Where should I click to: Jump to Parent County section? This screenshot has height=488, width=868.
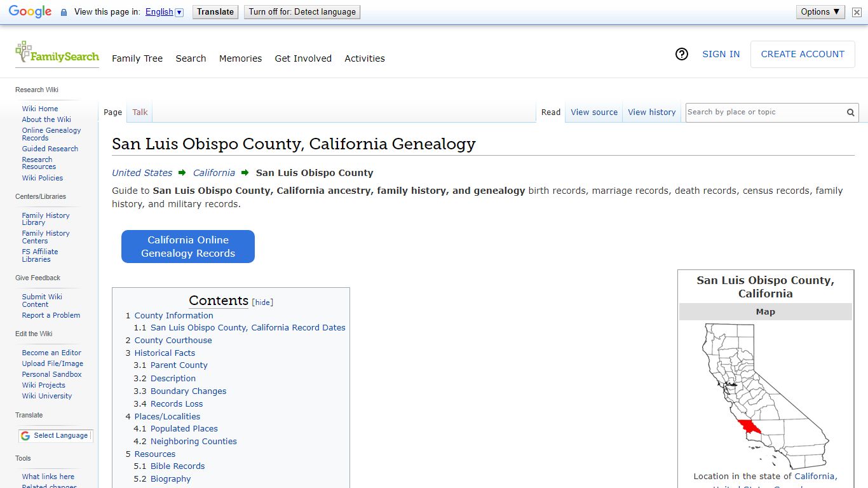tap(179, 365)
